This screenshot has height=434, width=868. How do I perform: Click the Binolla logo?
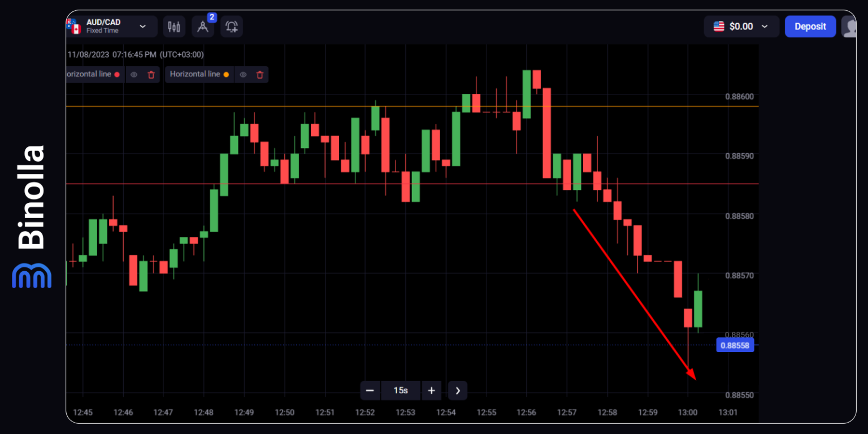(32, 215)
